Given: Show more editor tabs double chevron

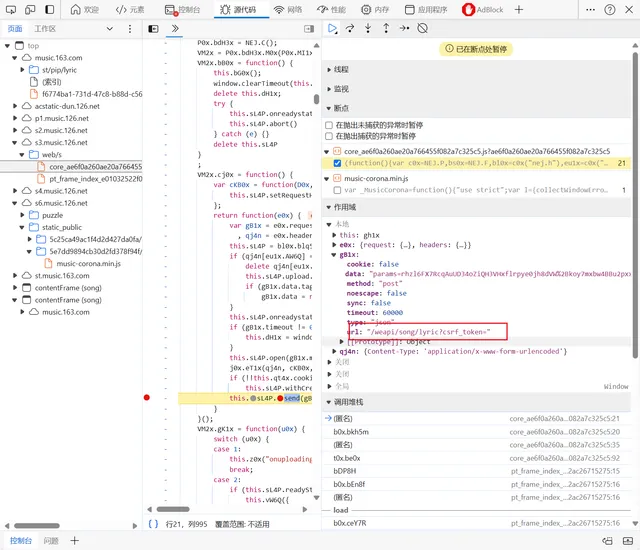Looking at the screenshot, I should 175,29.
